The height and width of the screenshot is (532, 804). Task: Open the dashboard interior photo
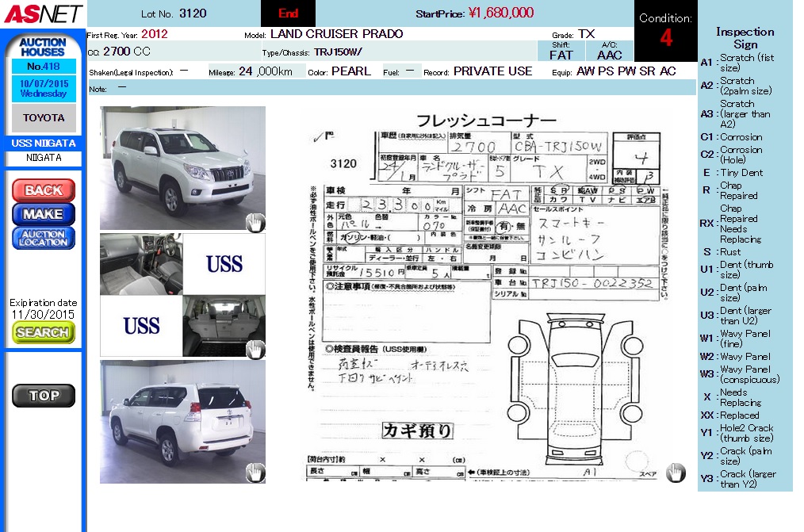coord(141,264)
